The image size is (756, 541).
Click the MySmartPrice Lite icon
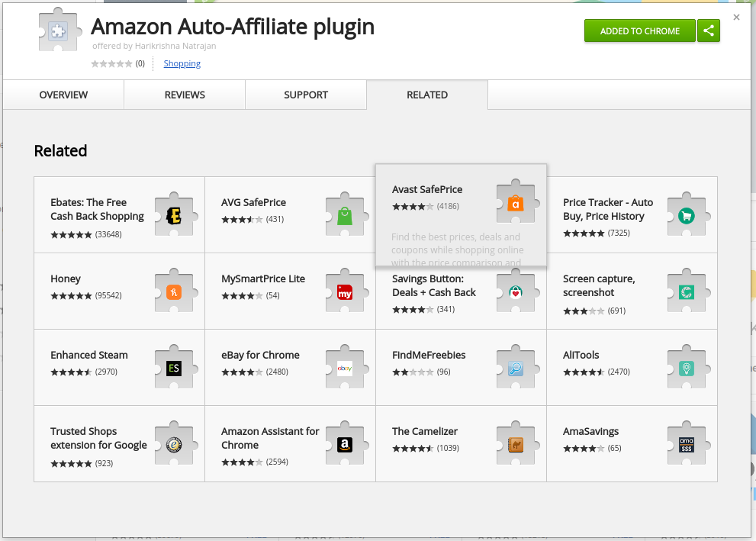pos(345,291)
